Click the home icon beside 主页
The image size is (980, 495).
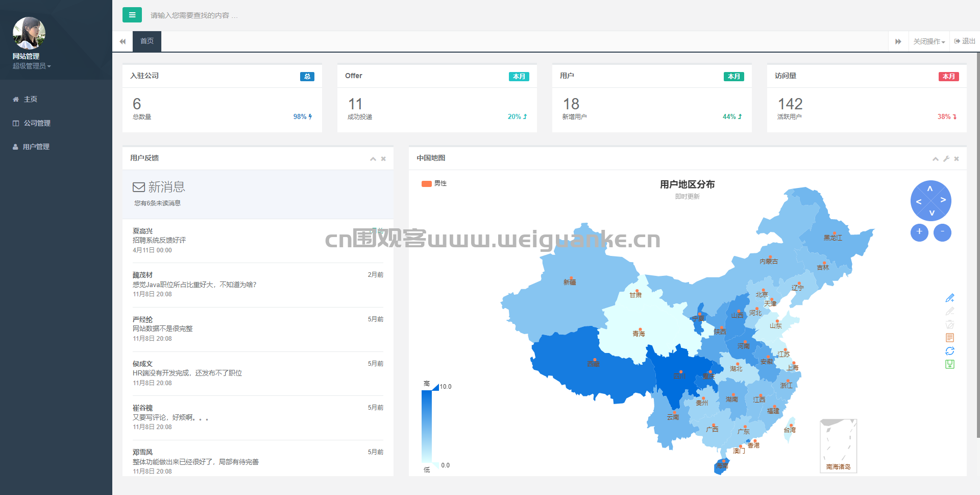16,99
